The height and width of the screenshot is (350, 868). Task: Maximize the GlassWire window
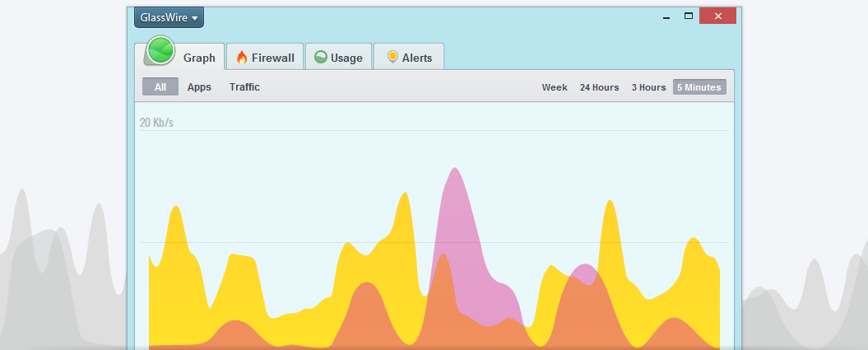689,16
